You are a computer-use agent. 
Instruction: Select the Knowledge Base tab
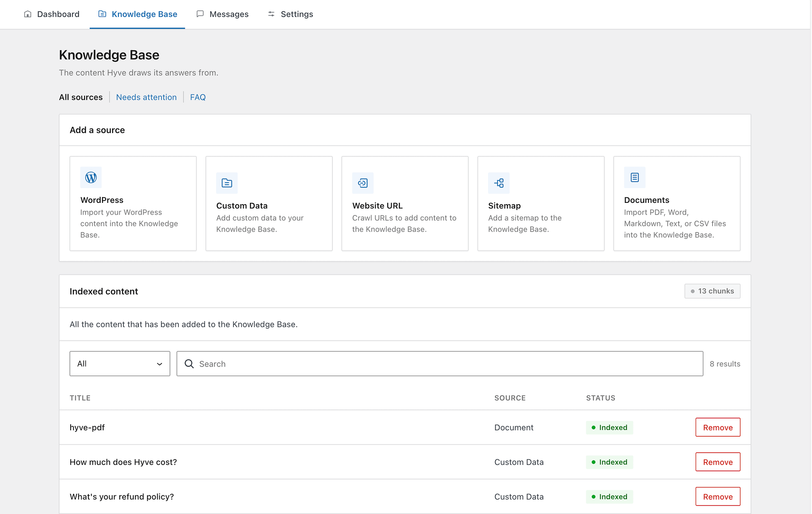coord(137,14)
